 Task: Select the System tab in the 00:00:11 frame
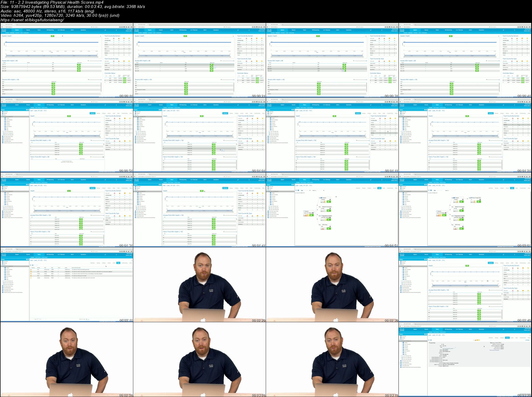click(x=17, y=30)
